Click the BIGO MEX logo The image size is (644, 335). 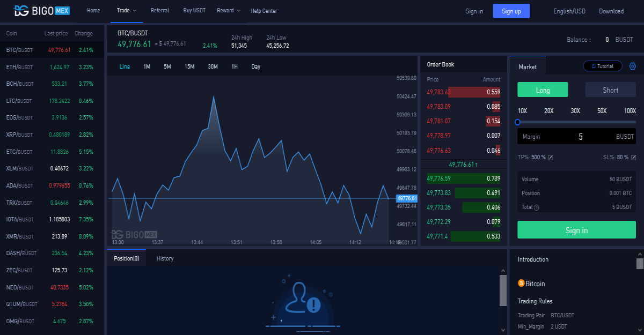click(42, 10)
